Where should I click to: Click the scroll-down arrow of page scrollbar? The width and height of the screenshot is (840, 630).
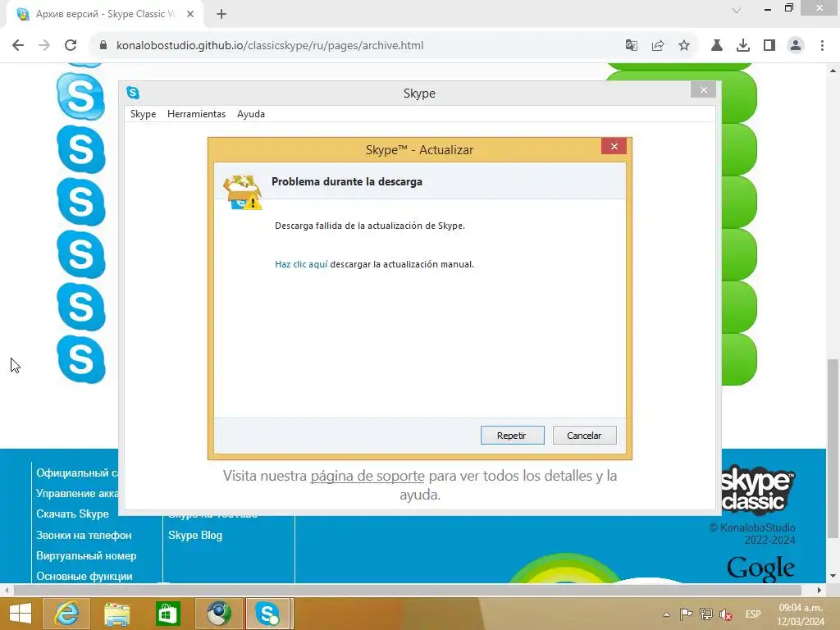(833, 576)
